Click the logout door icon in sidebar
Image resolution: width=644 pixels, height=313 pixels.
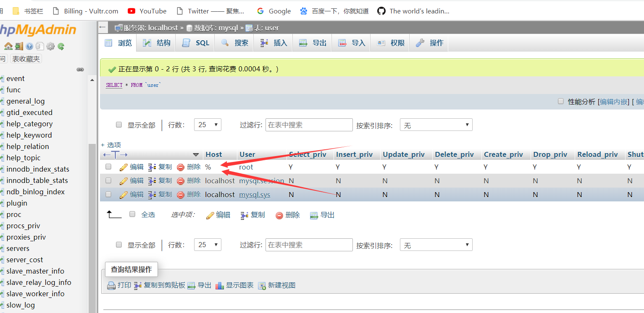point(19,46)
